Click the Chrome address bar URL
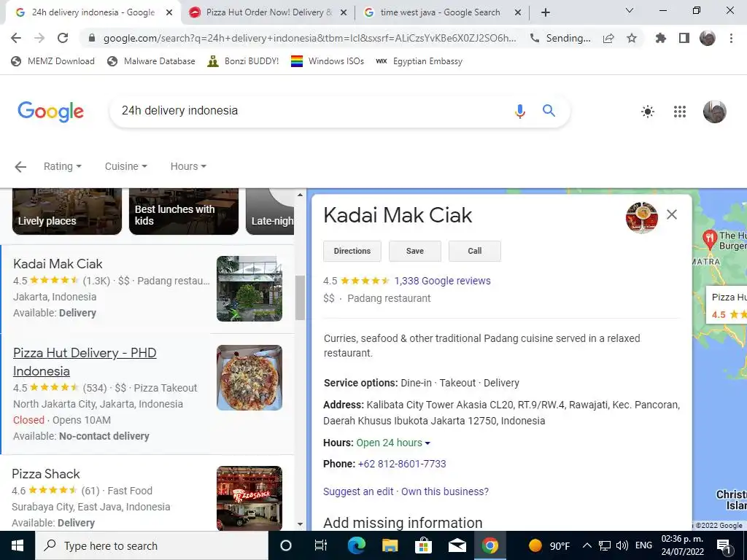The height and width of the screenshot is (560, 747). click(309, 38)
